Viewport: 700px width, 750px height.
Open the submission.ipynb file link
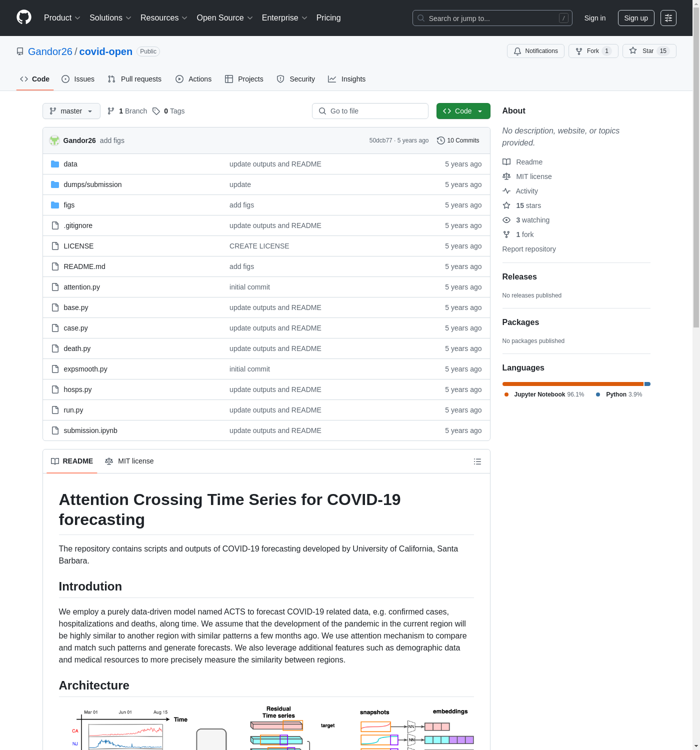90,430
